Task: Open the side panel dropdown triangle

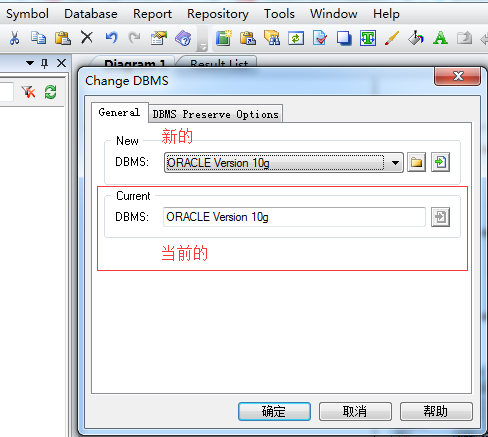Action: (x=30, y=63)
